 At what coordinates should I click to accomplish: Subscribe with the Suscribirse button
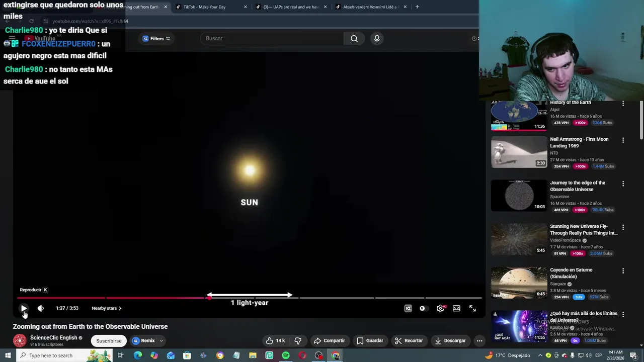[109, 341]
